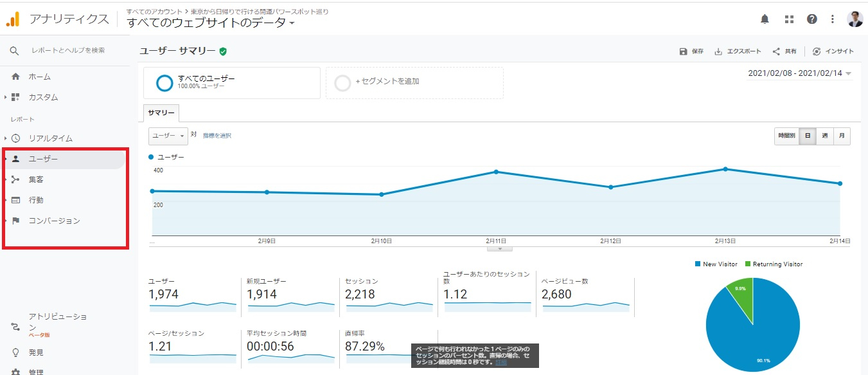Viewport: 868px width, 375px height.
Task: Select the 時間別 hourly view
Action: click(x=786, y=136)
